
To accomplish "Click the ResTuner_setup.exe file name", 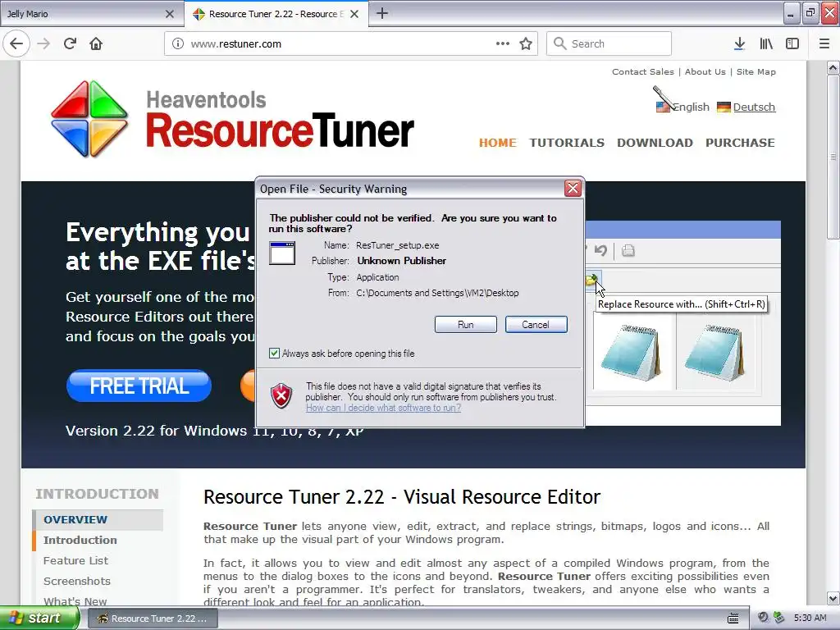I will (x=398, y=245).
